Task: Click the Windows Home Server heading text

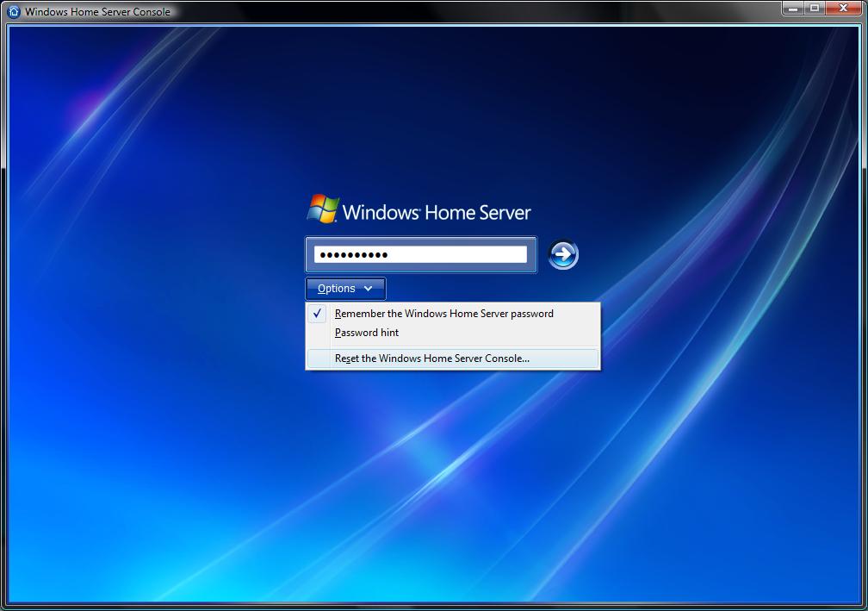Action: tap(437, 212)
